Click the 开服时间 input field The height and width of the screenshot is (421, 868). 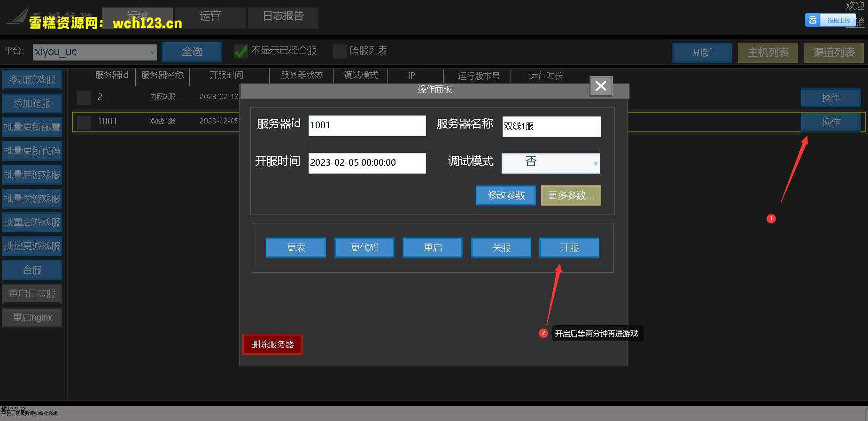click(367, 163)
